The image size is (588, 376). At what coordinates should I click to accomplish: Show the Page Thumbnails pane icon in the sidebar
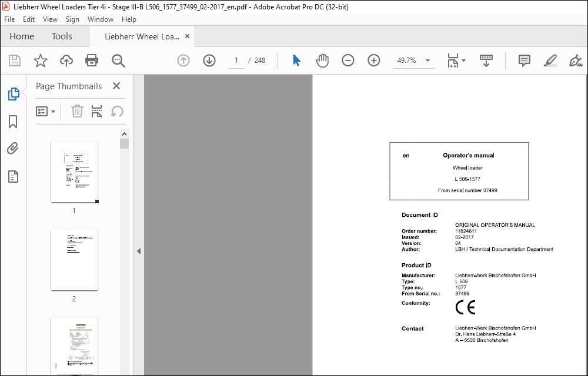pyautogui.click(x=14, y=94)
